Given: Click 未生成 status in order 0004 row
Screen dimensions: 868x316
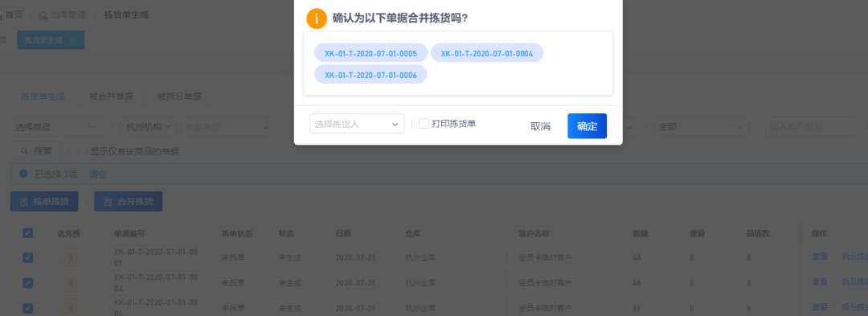Looking at the screenshot, I should pos(290,283).
